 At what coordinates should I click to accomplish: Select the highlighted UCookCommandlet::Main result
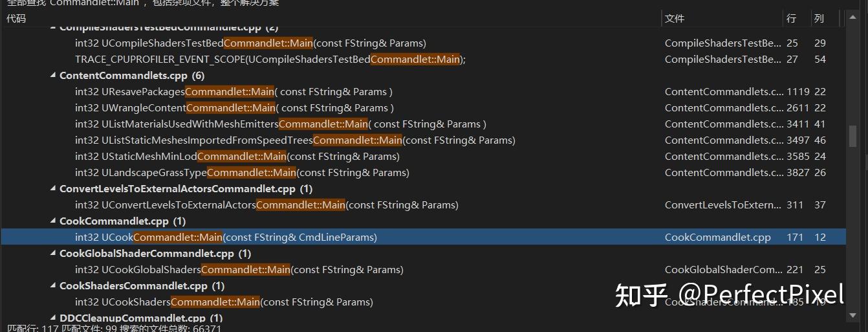pos(226,238)
